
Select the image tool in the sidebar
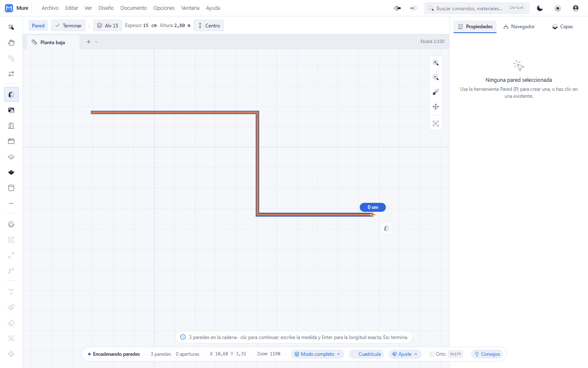11,110
